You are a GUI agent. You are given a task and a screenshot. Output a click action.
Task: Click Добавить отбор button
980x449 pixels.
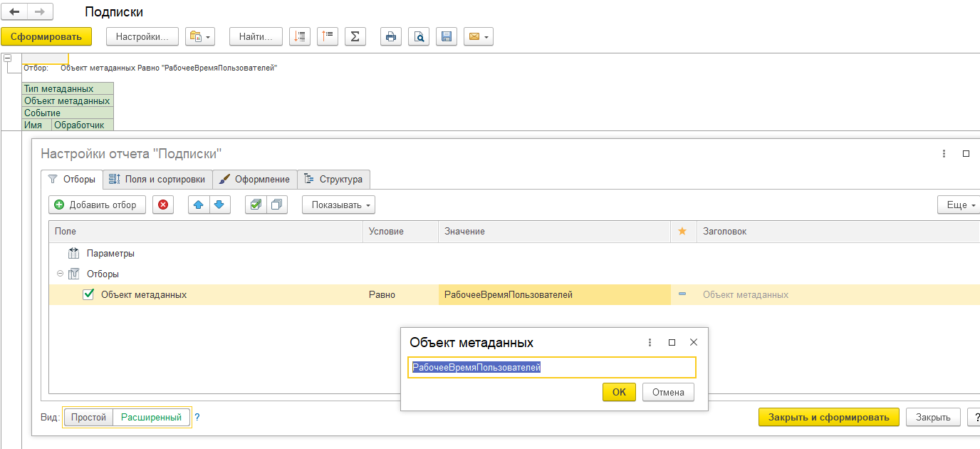click(x=97, y=205)
